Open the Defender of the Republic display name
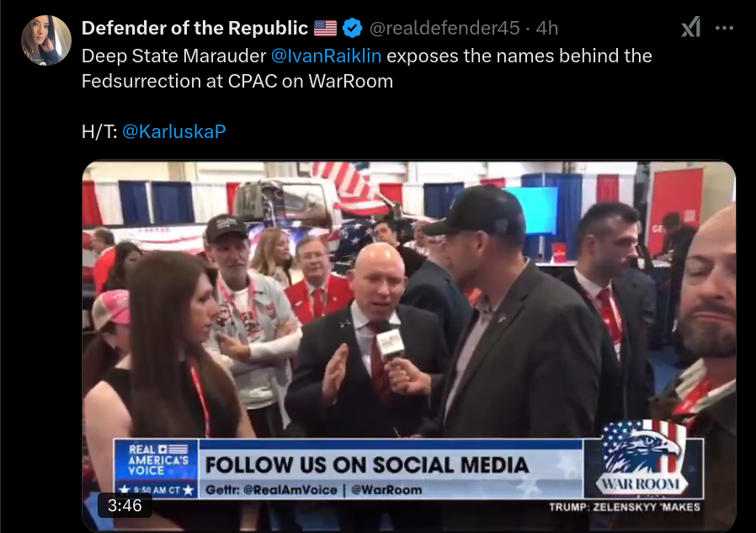The image size is (756, 533). click(x=194, y=28)
